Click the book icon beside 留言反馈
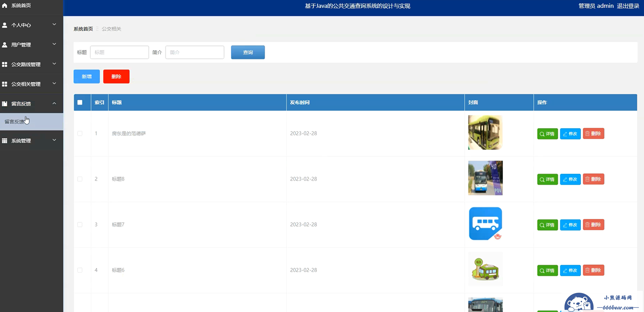The height and width of the screenshot is (312, 644). coord(4,104)
